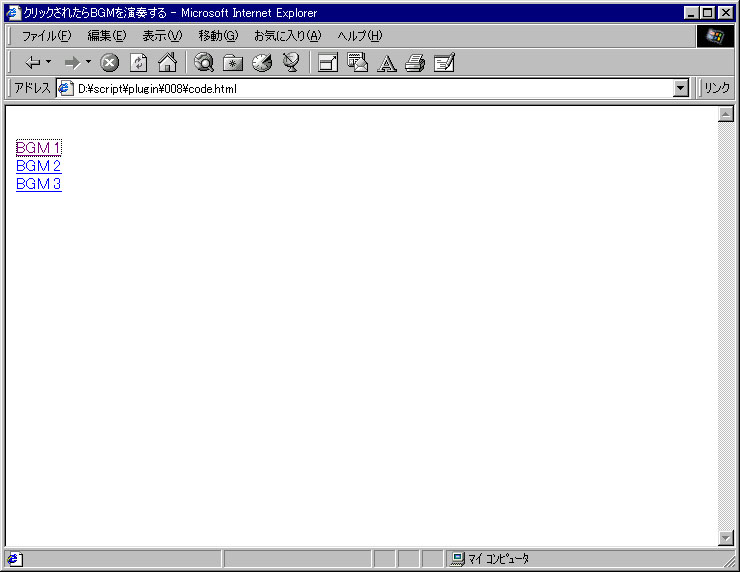Viewport: 740px width, 572px height.
Task: Stop loading with the Stop icon
Action: (x=109, y=62)
